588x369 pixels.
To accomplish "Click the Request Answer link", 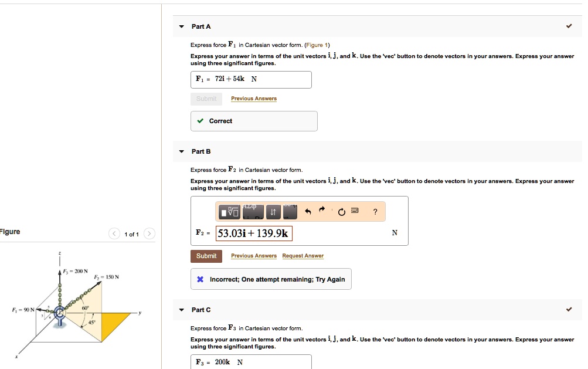I will [x=303, y=256].
